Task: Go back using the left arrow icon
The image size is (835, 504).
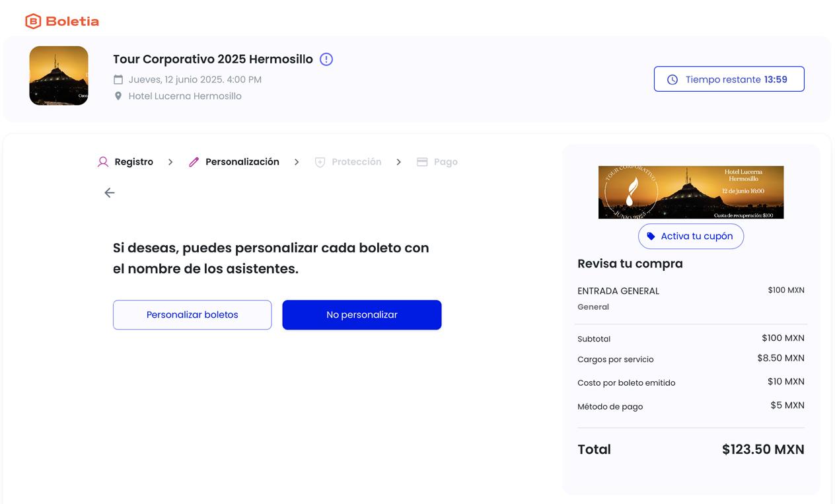Action: 110,193
